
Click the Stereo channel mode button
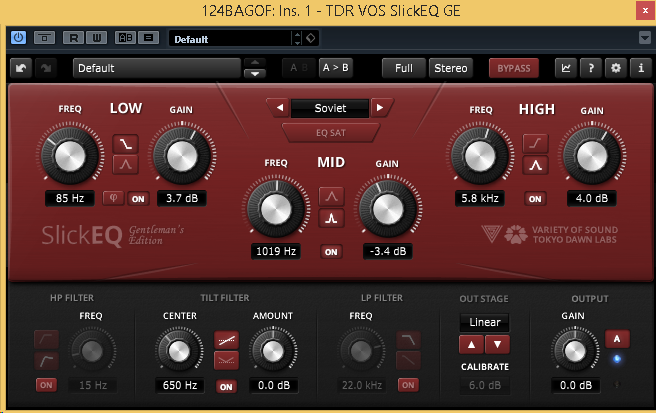click(x=450, y=68)
